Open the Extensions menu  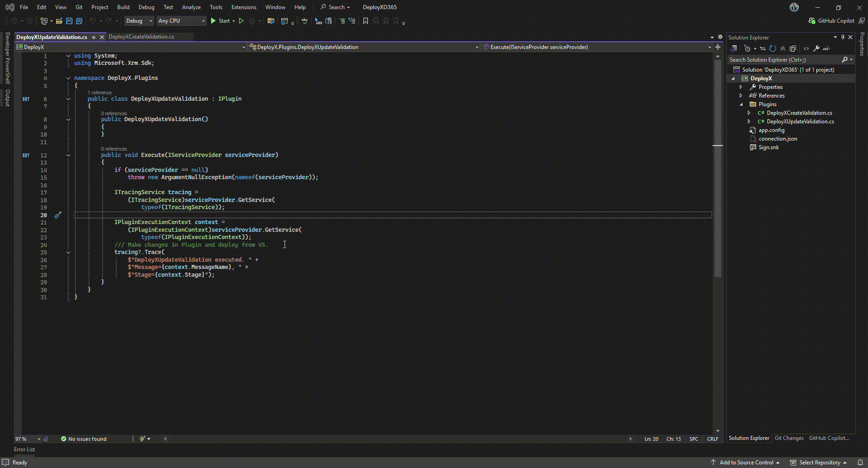pyautogui.click(x=244, y=7)
